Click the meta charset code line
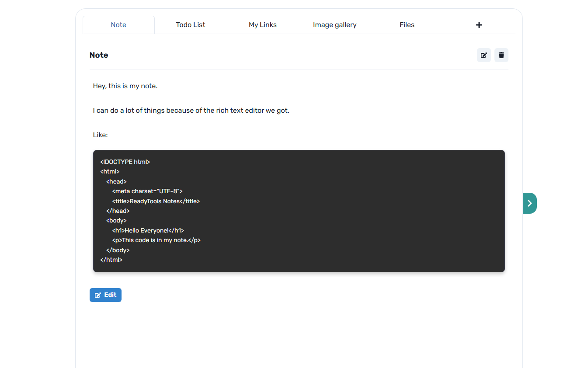 pyautogui.click(x=147, y=191)
